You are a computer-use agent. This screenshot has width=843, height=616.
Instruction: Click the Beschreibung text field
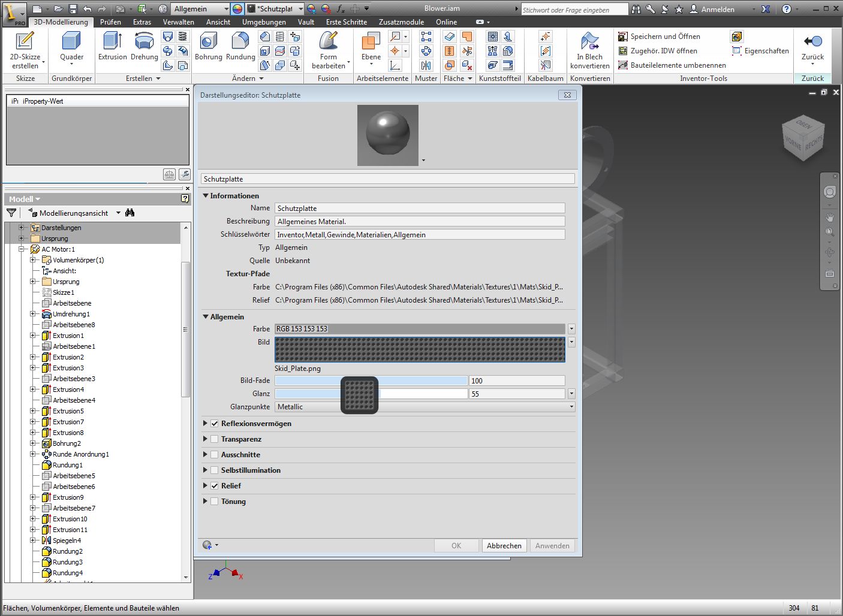[419, 222]
